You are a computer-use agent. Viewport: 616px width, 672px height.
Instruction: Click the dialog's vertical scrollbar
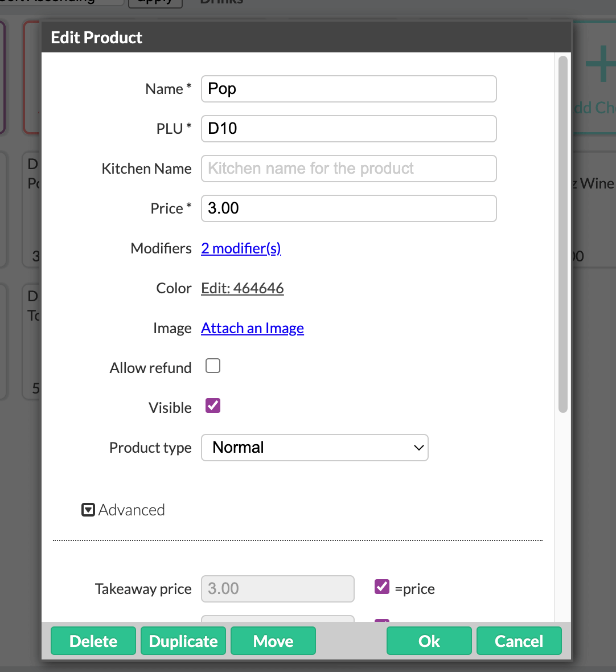[x=563, y=235]
